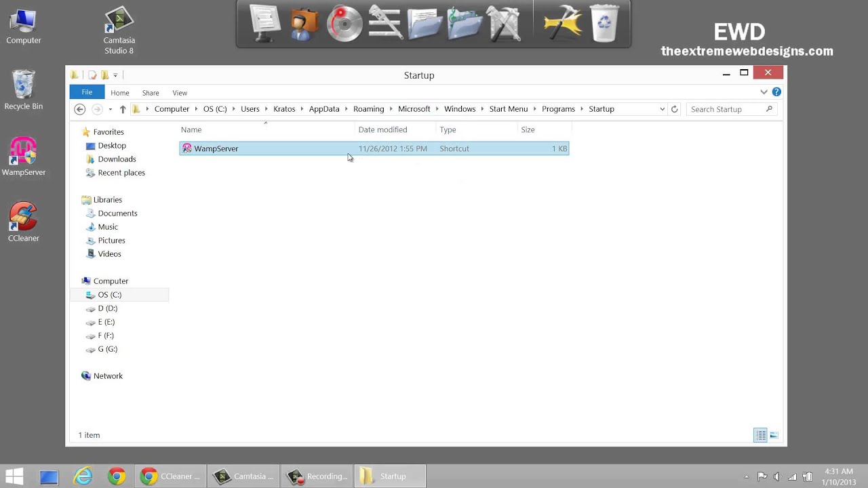Select Network in the navigation pane
Screen dimensions: 868x488
pos(108,376)
